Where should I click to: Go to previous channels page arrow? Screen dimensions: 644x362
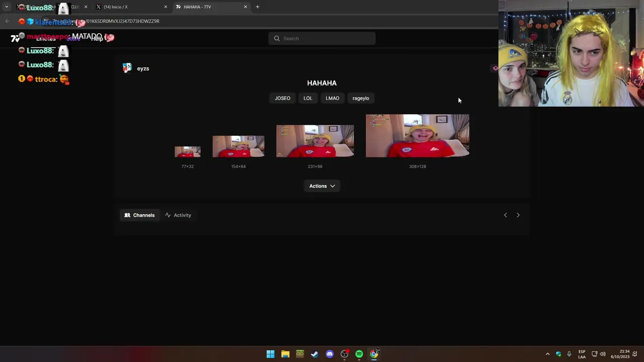coord(506,215)
